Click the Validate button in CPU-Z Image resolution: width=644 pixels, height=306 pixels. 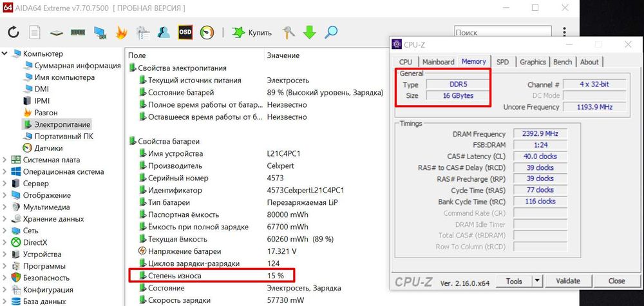pos(568,281)
